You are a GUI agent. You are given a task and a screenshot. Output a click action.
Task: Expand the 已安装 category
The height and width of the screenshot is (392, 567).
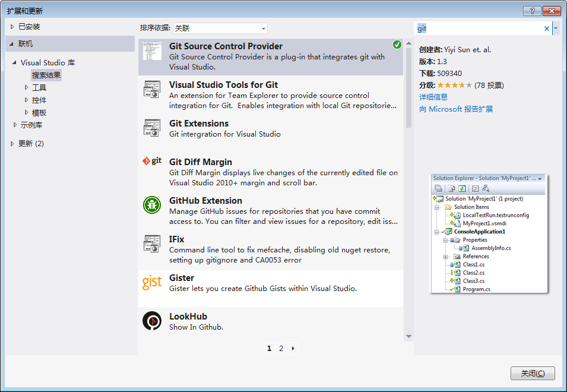tap(12, 27)
